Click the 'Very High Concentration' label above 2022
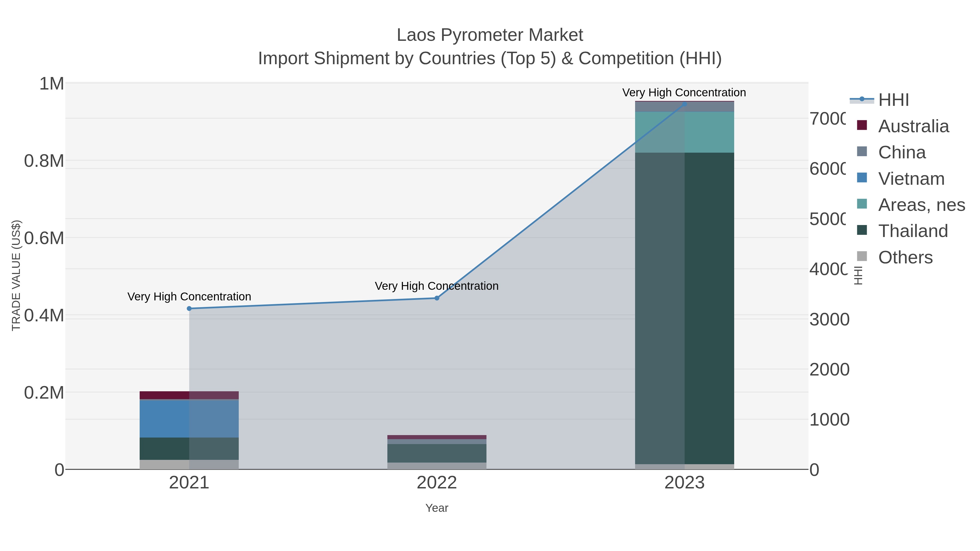980x551 pixels. (x=437, y=286)
